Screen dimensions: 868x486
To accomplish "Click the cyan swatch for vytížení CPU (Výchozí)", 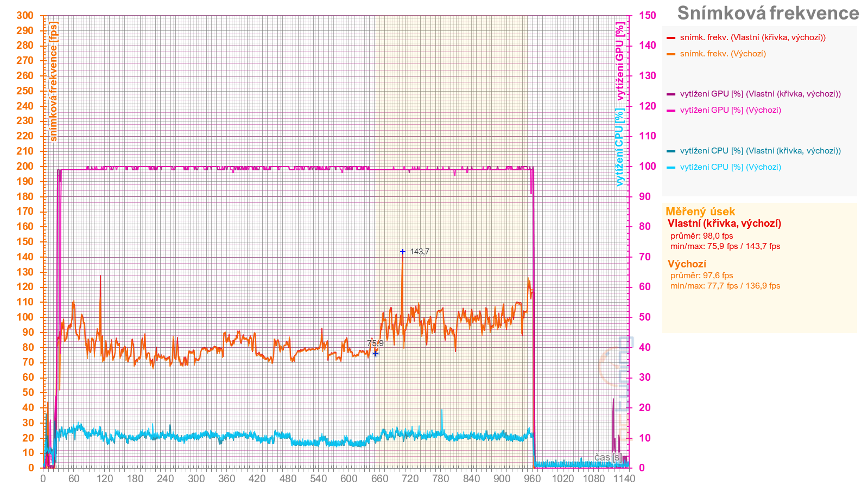I will point(671,168).
